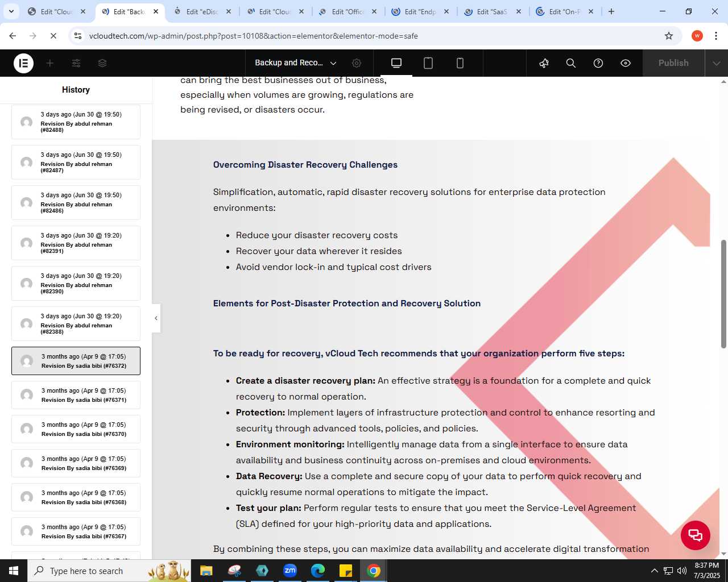Image resolution: width=728 pixels, height=582 pixels.
Task: Select revision #82388 by abdul rehman
Action: click(x=76, y=323)
